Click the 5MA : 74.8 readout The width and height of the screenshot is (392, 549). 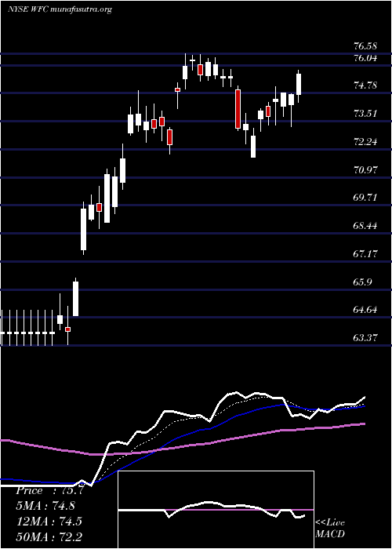click(x=45, y=506)
